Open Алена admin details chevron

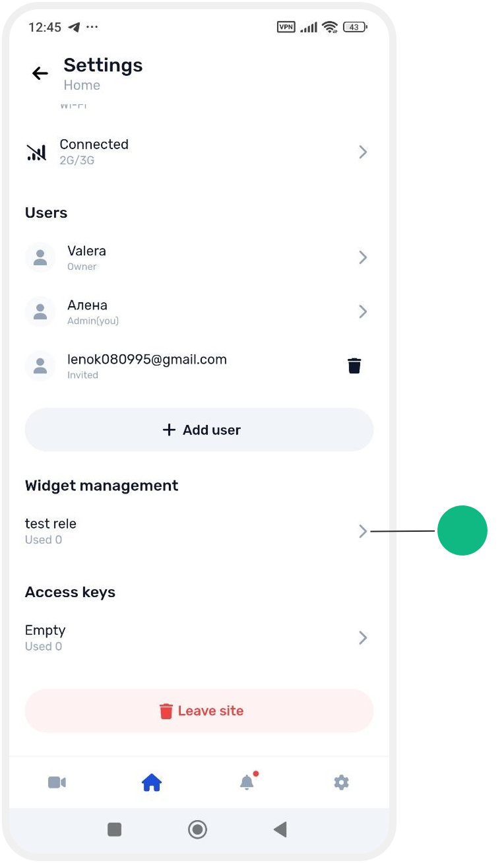pyautogui.click(x=363, y=311)
